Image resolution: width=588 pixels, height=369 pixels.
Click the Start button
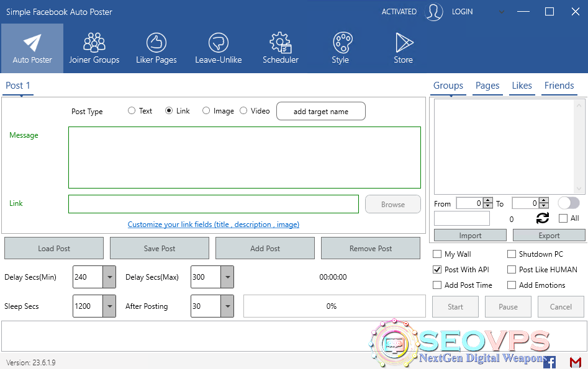[455, 306]
